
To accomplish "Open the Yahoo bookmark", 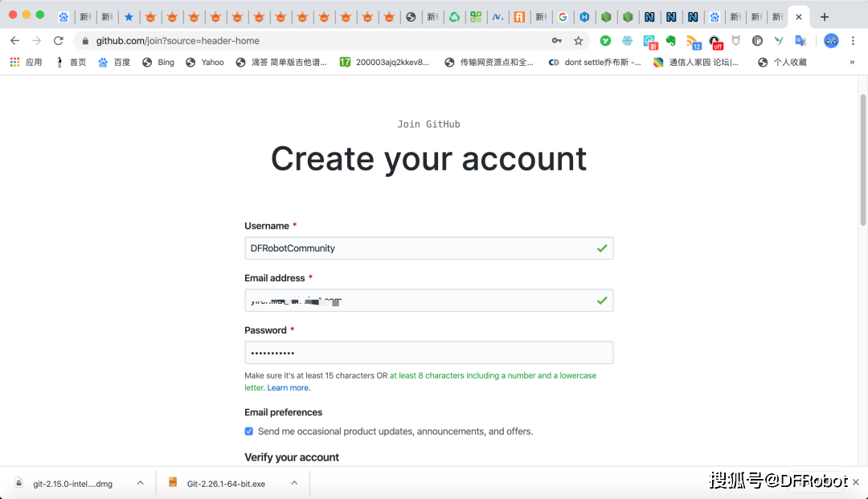I will coord(204,62).
